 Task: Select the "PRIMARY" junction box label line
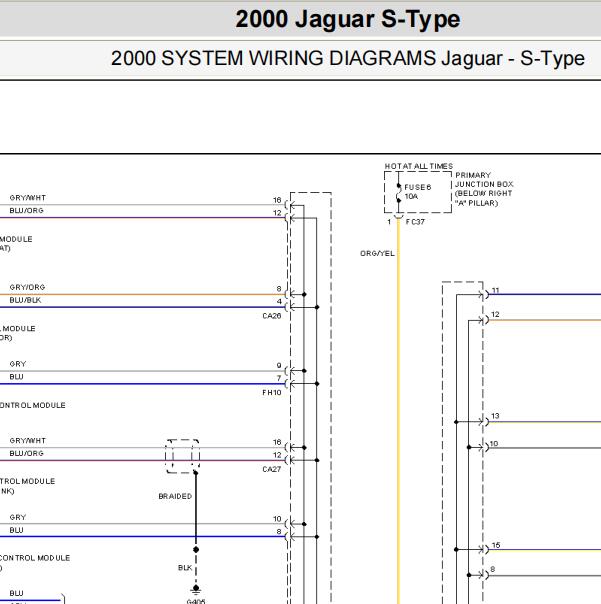(x=473, y=175)
